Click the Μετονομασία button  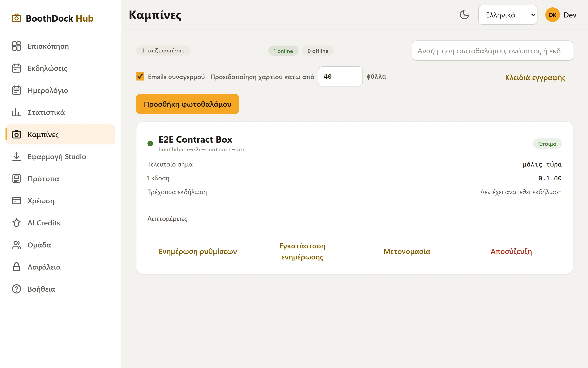point(407,251)
